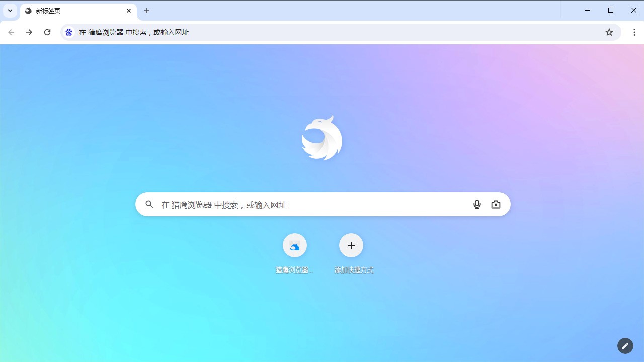Start voice search with the microphone icon
This screenshot has width=644, height=362.
[x=477, y=204]
